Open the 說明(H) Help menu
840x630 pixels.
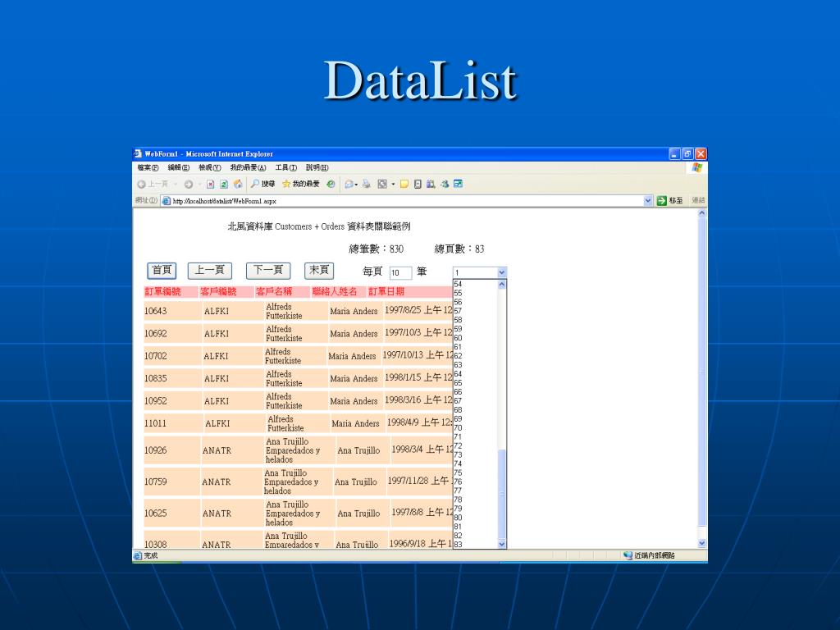(317, 167)
